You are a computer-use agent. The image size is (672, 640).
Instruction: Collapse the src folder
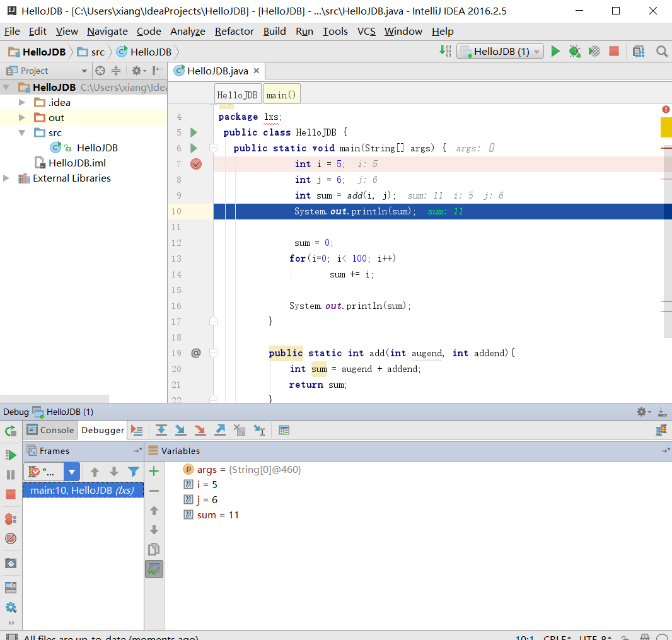click(x=21, y=132)
